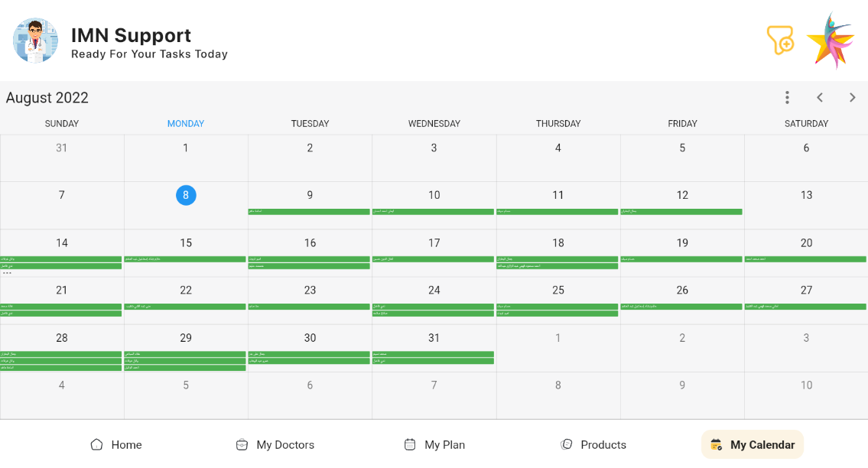Open the first event on August 28
The image size is (868, 468).
[x=61, y=354]
